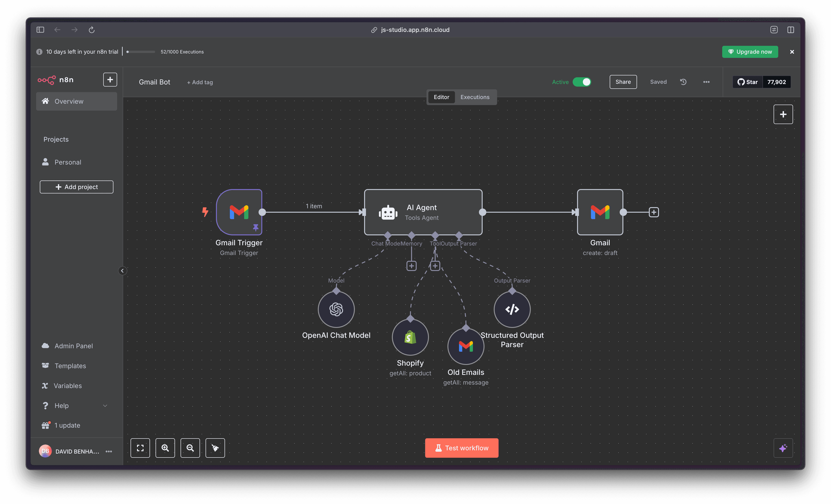The width and height of the screenshot is (831, 504).
Task: Click the Test workflow button
Action: click(x=462, y=448)
